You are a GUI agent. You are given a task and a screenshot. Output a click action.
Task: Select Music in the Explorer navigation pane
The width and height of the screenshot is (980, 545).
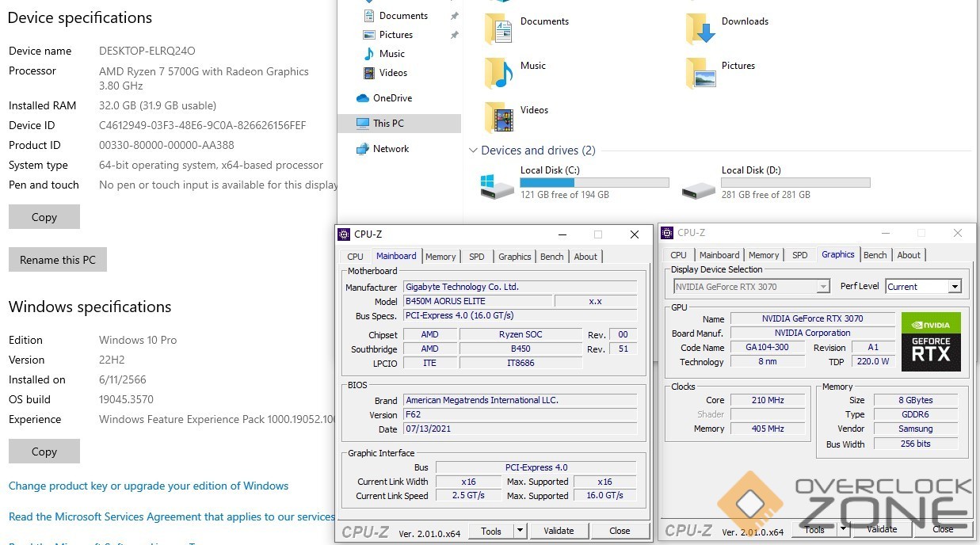[392, 54]
